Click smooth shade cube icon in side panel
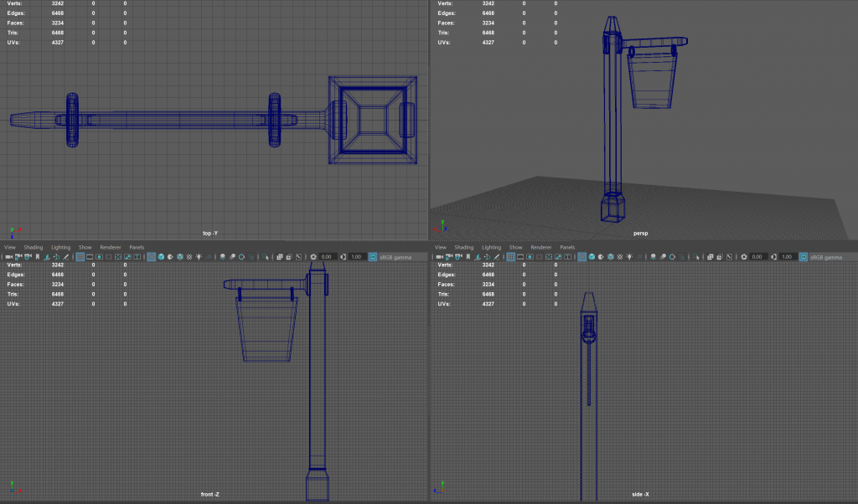Viewport: 858px width, 504px height. click(591, 257)
